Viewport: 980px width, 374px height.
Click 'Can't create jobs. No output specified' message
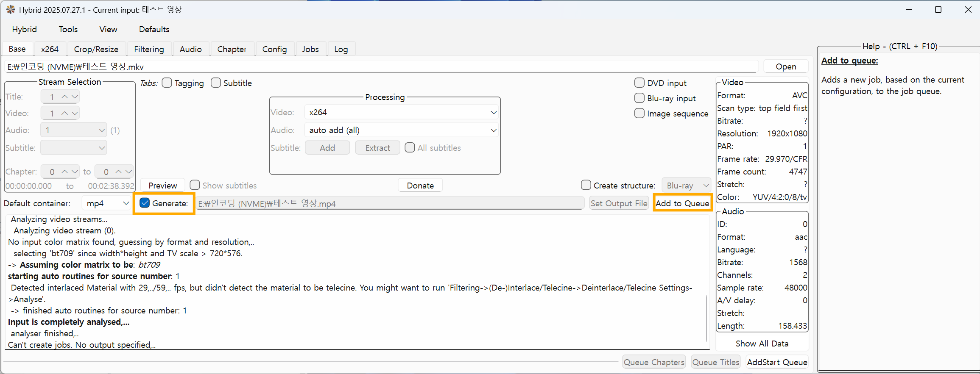(x=82, y=345)
